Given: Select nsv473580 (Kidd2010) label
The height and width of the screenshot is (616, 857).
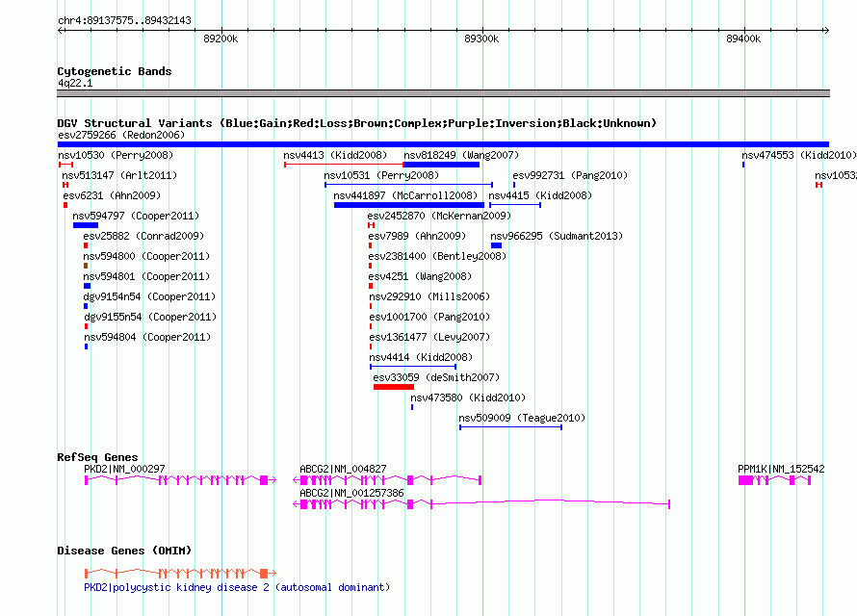Looking at the screenshot, I should coord(468,398).
